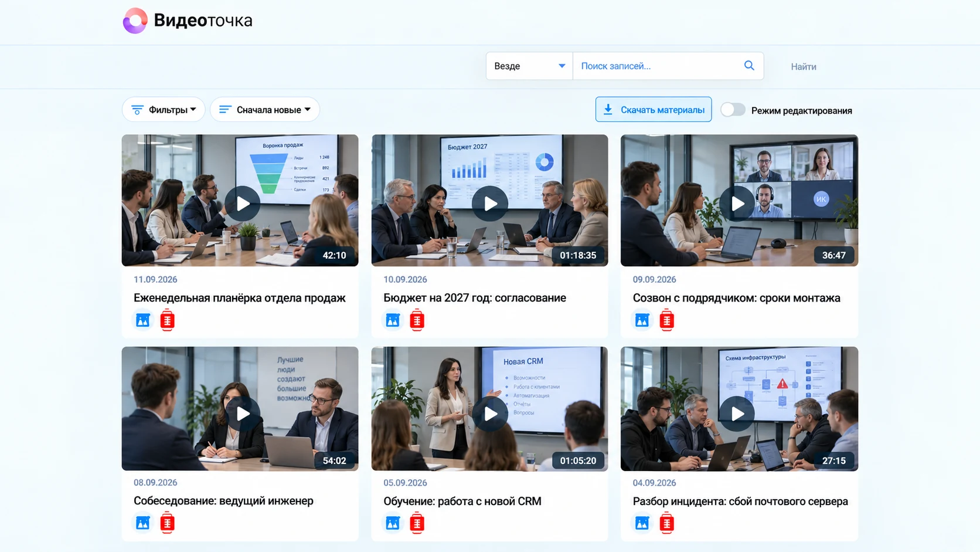Play the Собеседование video
Viewport: 980px width, 552px height.
pyautogui.click(x=243, y=414)
